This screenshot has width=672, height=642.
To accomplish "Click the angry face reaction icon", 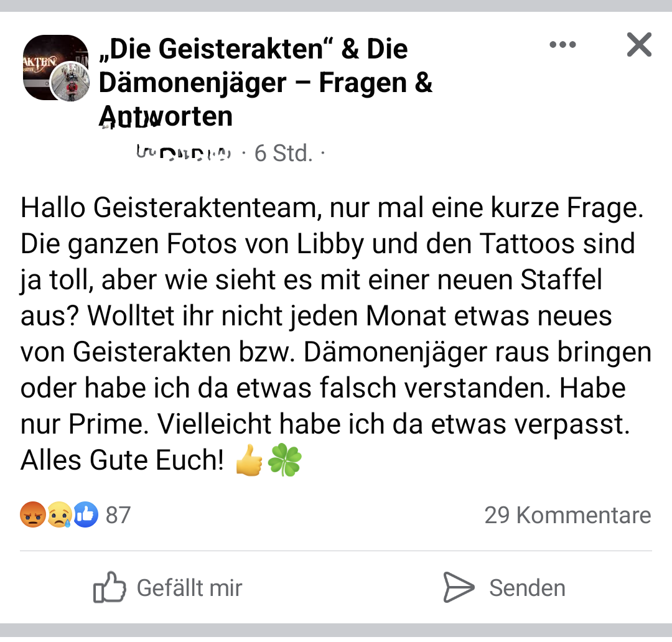I will tap(32, 515).
